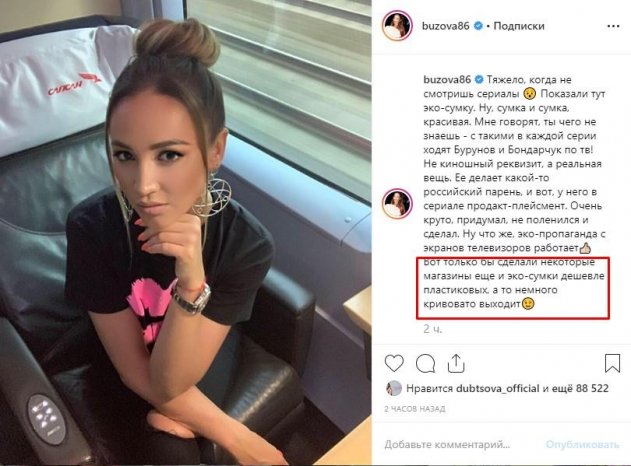This screenshot has height=466, width=631.
Task: Click buzova86 avatar beside the caption
Action: point(397,204)
